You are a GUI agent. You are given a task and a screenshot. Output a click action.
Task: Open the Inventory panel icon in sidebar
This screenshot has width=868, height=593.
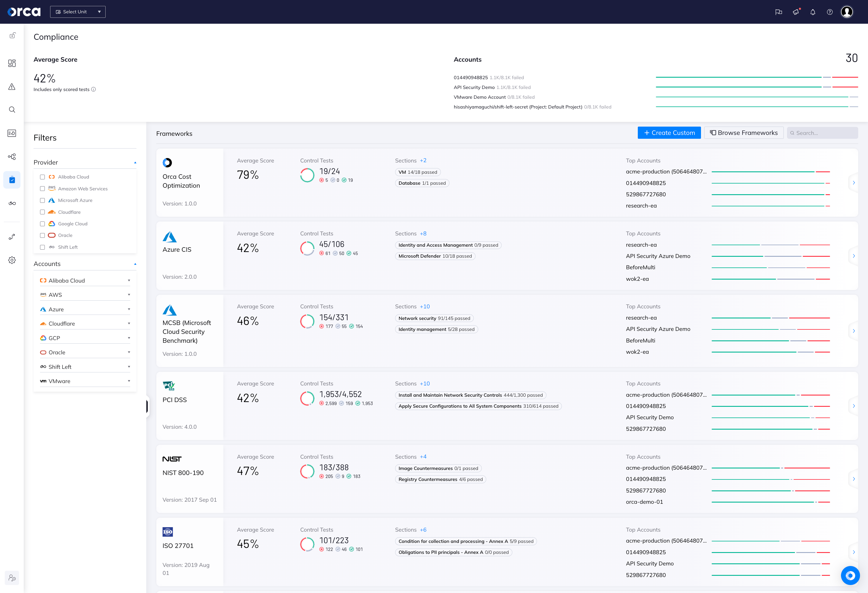[12, 133]
